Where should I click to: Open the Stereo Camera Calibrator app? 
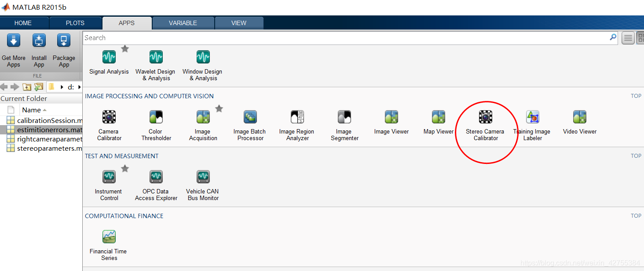485,125
